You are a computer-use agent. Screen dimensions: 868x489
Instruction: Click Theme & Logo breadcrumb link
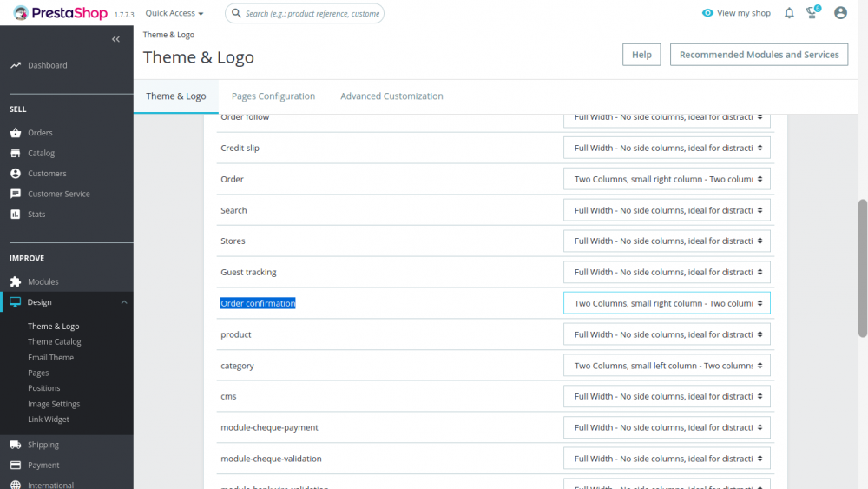coord(169,35)
